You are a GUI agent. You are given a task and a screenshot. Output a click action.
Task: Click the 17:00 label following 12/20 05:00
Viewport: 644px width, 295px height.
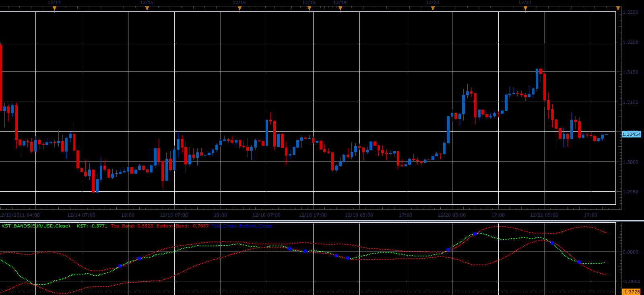click(x=498, y=215)
